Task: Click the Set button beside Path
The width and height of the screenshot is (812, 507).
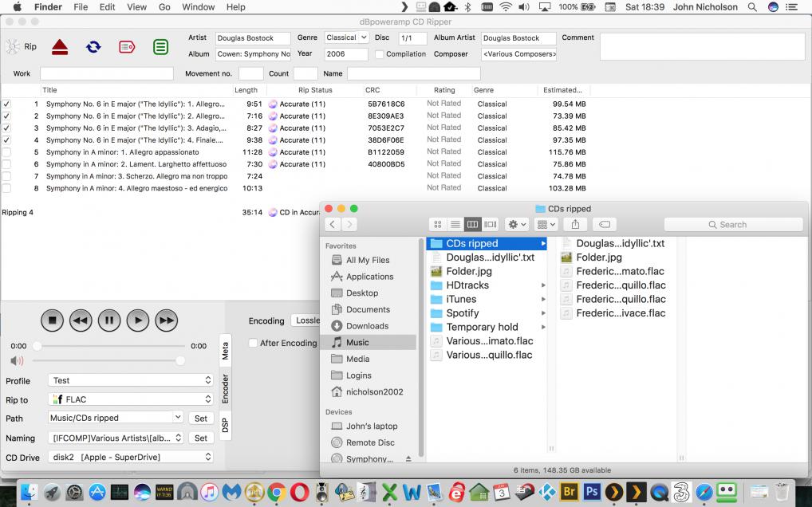Action: point(201,419)
